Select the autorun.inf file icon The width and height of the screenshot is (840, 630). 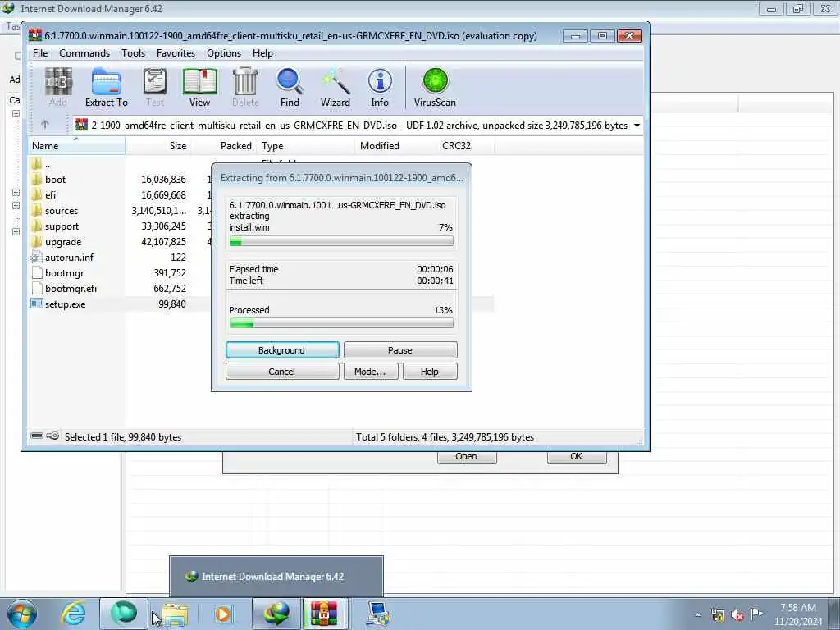point(36,257)
